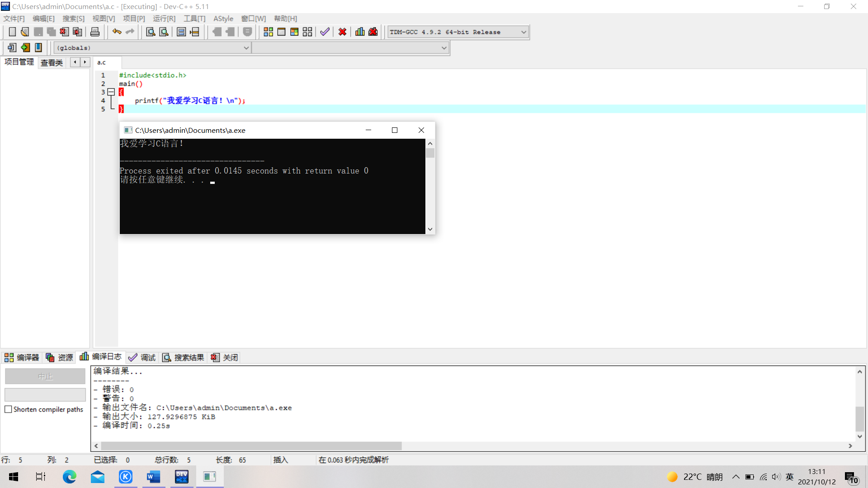Open the 运行[R] menu
Image resolution: width=868 pixels, height=488 pixels.
pos(164,19)
